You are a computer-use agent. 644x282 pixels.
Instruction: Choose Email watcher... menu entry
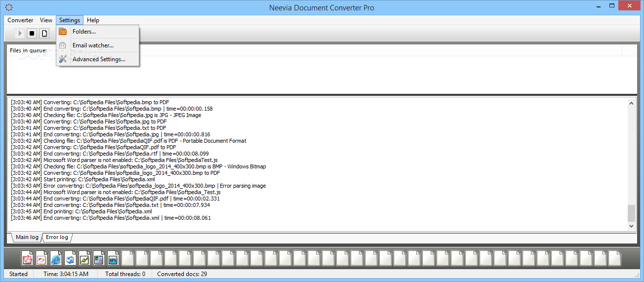coord(98,45)
